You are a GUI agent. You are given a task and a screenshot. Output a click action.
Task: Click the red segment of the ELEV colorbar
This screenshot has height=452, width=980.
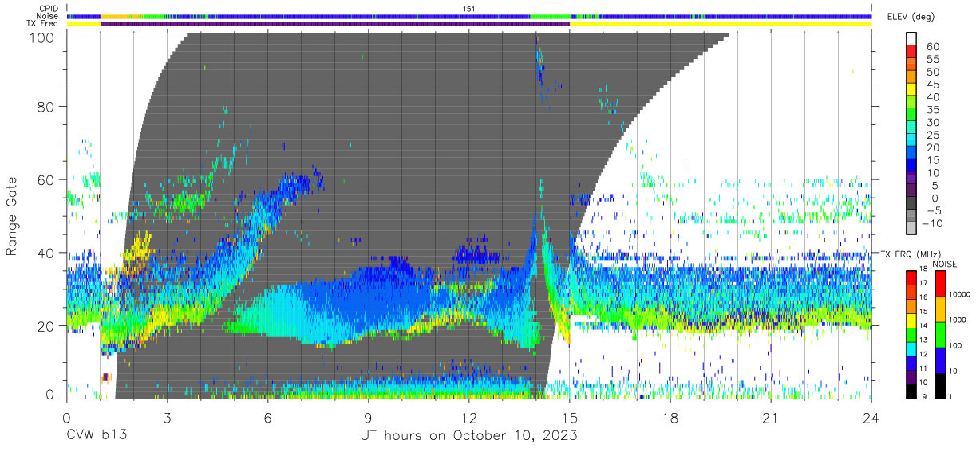(911, 53)
